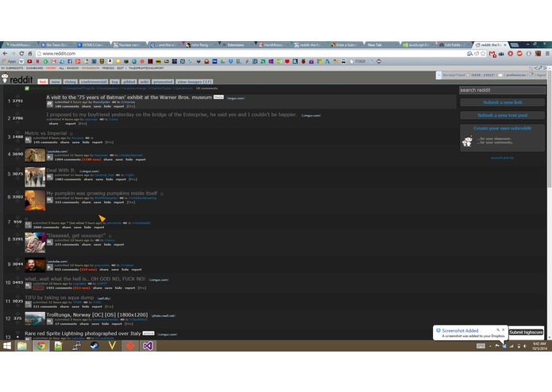The height and width of the screenshot is (392, 552).
Task: Open the Apps bookmark shortcut
Action: (10, 62)
